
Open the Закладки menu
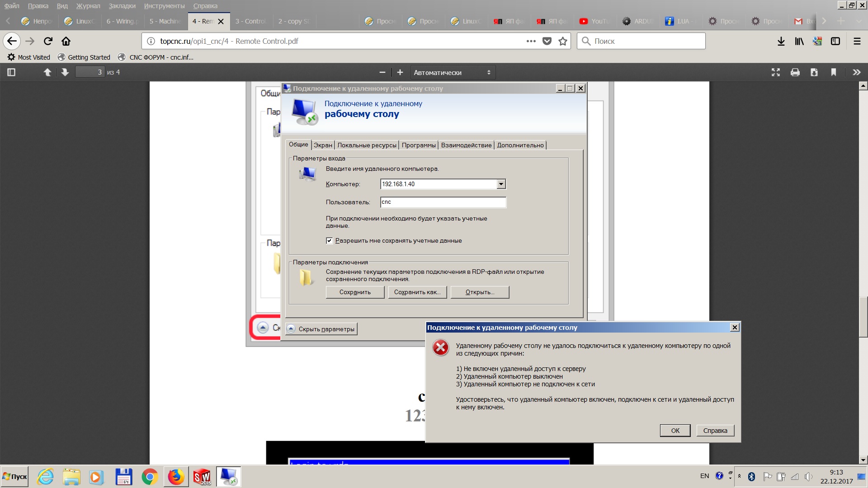coord(122,6)
